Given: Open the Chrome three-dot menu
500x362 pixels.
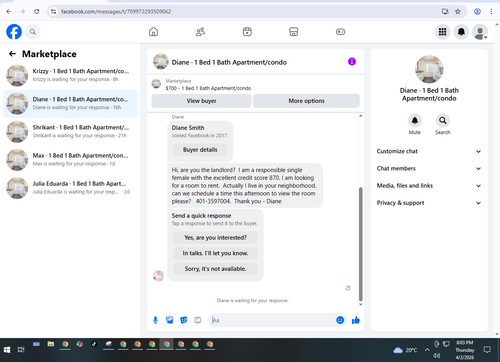Looking at the screenshot, I should click(491, 12).
